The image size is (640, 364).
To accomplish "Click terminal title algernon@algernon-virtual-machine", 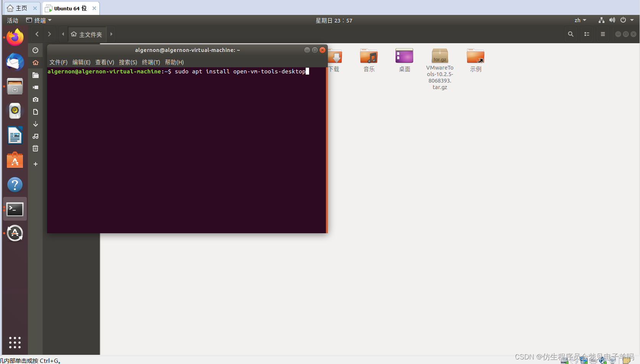I will click(x=187, y=50).
